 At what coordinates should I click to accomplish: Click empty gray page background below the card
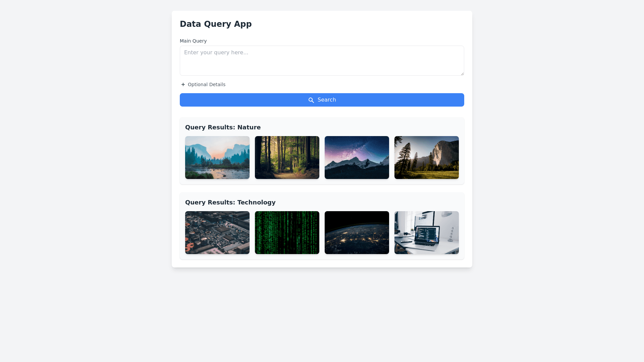click(x=322, y=315)
